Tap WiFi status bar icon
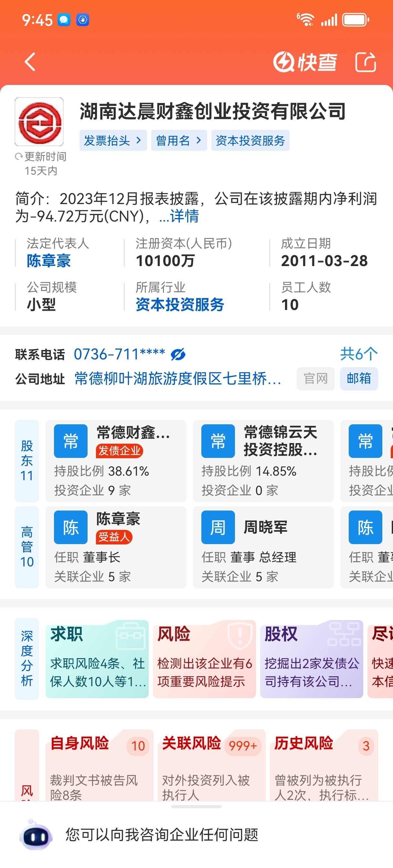 point(305,20)
